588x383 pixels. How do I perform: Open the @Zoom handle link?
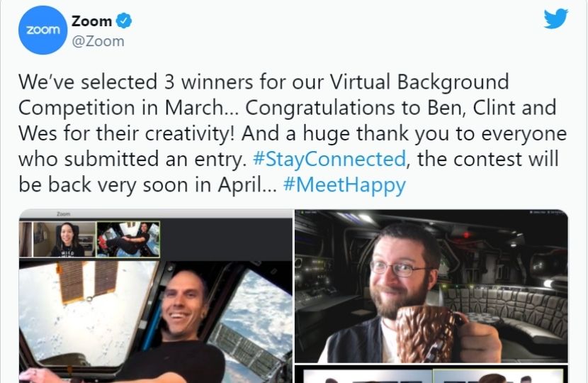98,41
